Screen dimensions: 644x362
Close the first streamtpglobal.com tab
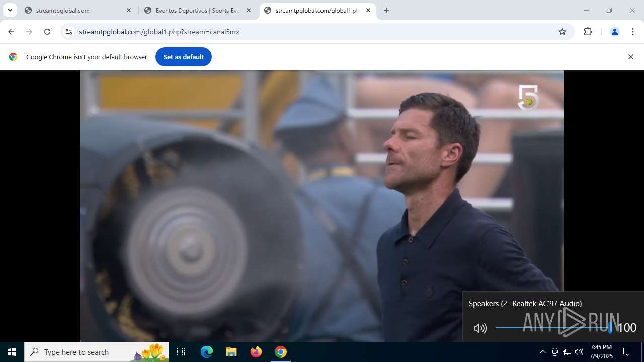pos(129,10)
